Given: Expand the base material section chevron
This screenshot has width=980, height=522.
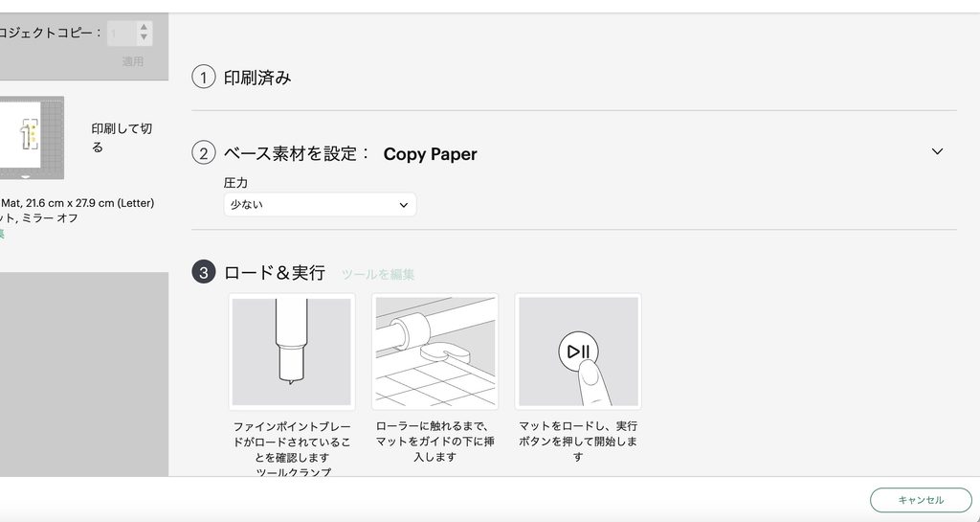Looking at the screenshot, I should point(937,151).
